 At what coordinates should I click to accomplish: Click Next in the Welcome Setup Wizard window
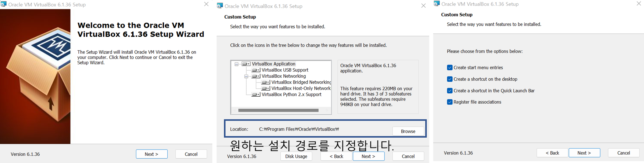click(x=152, y=154)
